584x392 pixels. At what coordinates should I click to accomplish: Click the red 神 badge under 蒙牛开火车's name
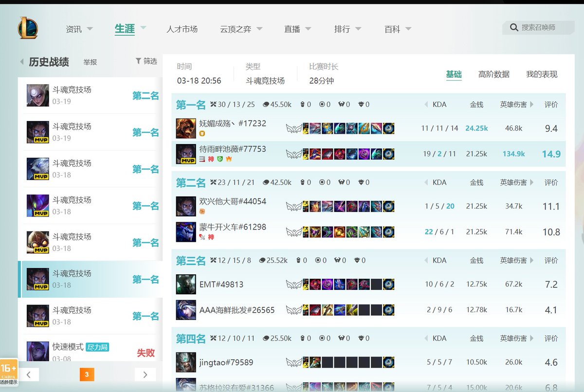coord(211,237)
